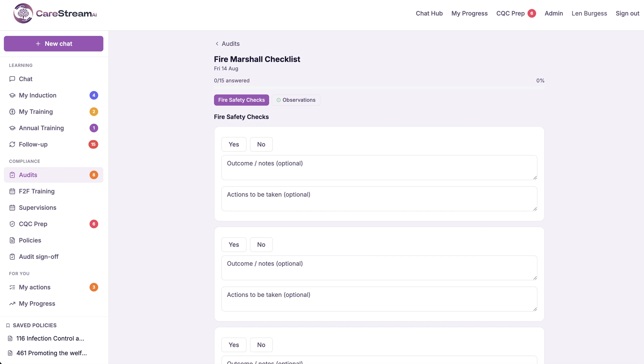644x364 pixels.
Task: Click the green check icon on Observations tab
Action: (278, 100)
